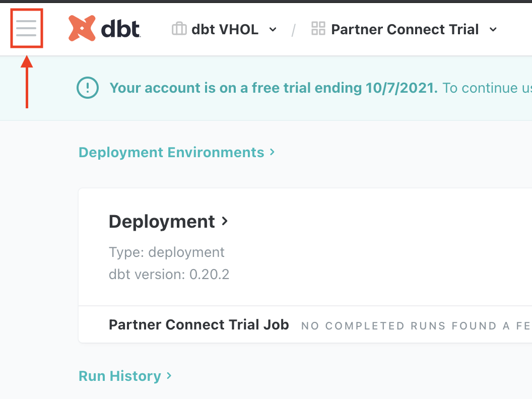Click the trial alert exclamation icon
Screen dimensions: 532x399
88,88
